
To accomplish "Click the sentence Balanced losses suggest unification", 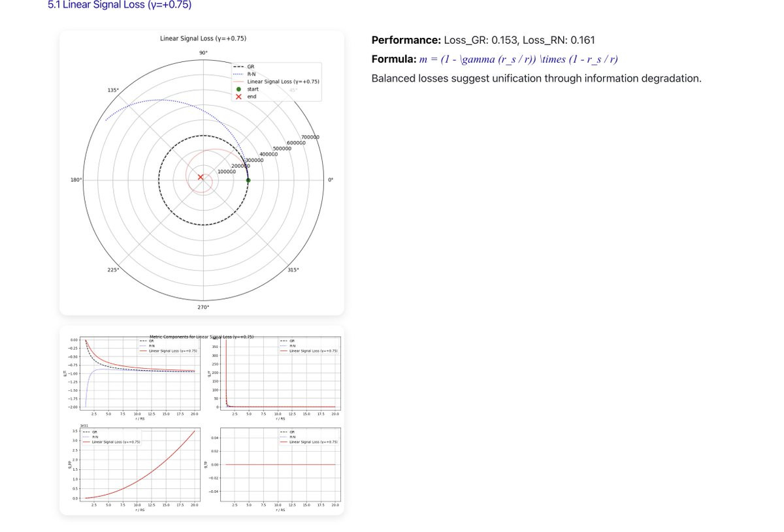I will 536,78.
